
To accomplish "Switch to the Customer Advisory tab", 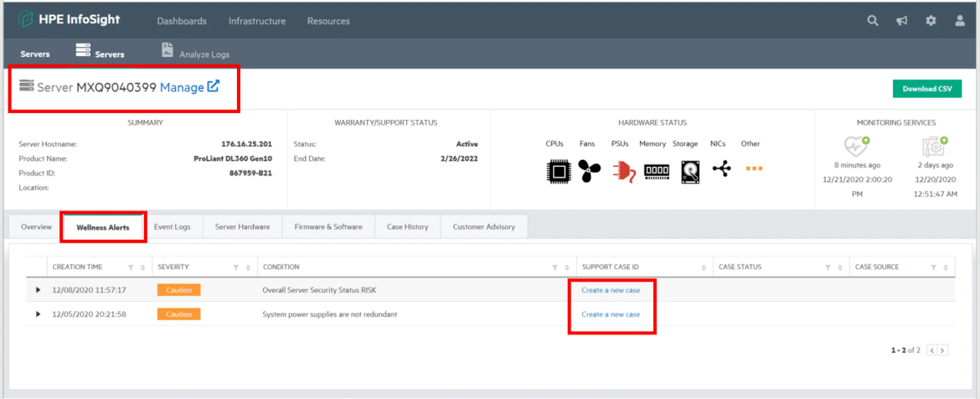I will point(484,226).
